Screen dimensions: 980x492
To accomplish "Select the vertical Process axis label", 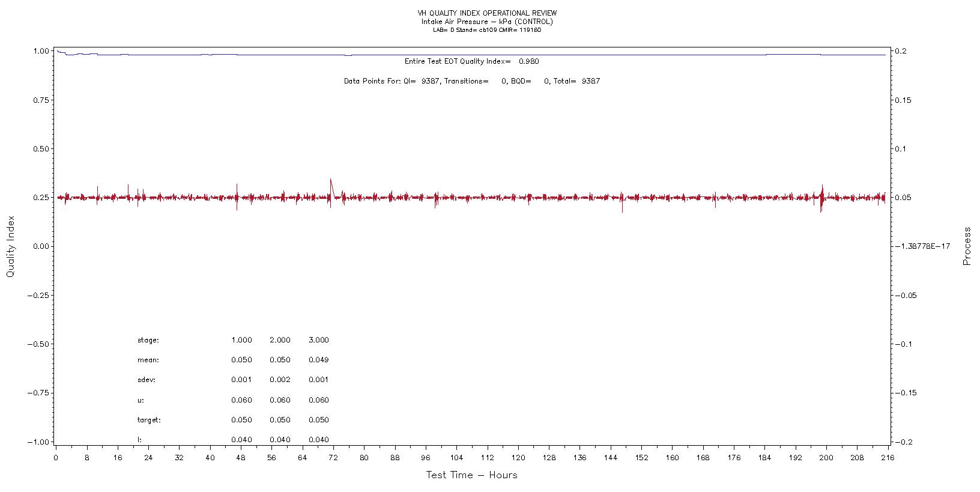I will click(x=967, y=246).
